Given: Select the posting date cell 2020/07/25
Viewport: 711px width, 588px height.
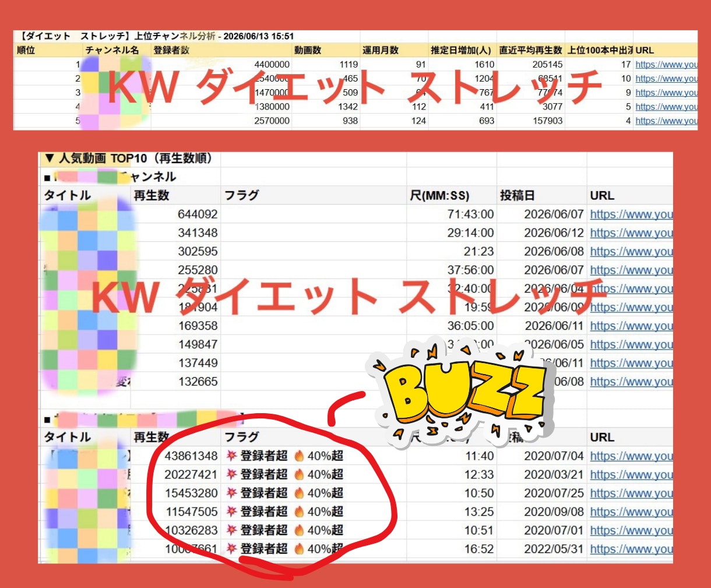Looking at the screenshot, I should click(554, 494).
